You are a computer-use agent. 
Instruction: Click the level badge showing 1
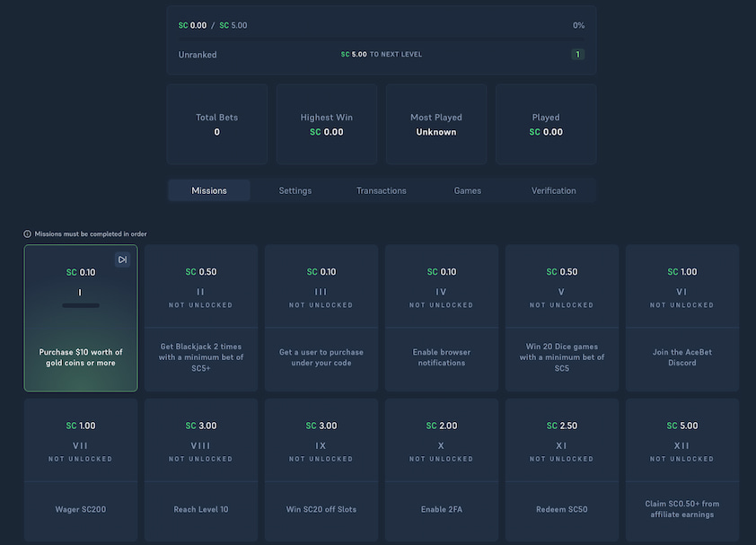(x=578, y=54)
